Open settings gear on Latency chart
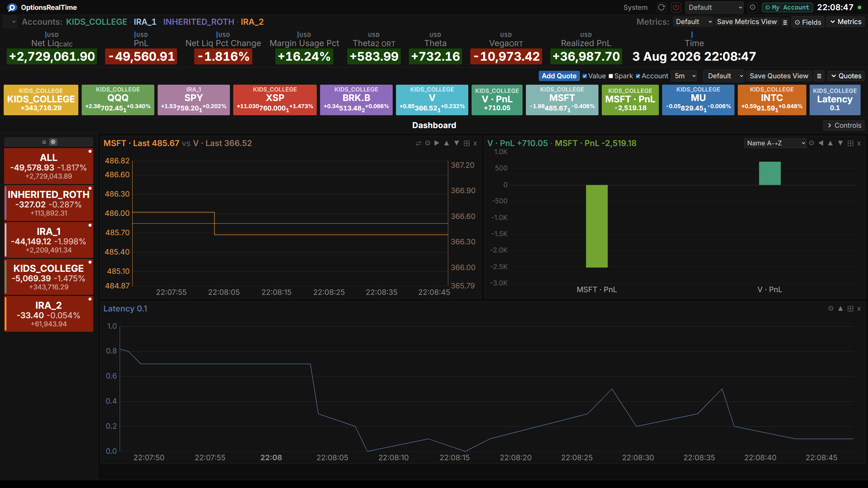The width and height of the screenshot is (868, 488). (831, 309)
